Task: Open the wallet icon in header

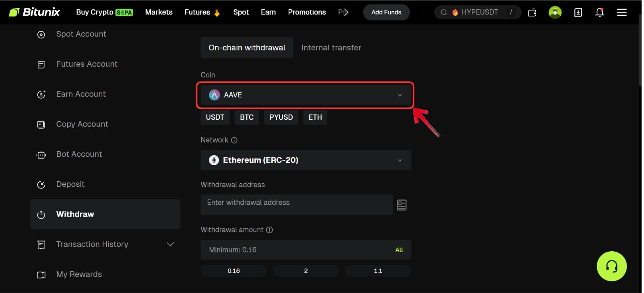Action: [532, 12]
